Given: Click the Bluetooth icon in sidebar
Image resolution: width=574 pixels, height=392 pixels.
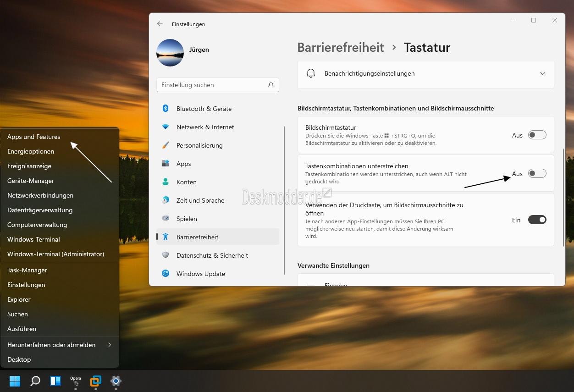Looking at the screenshot, I should tap(166, 109).
